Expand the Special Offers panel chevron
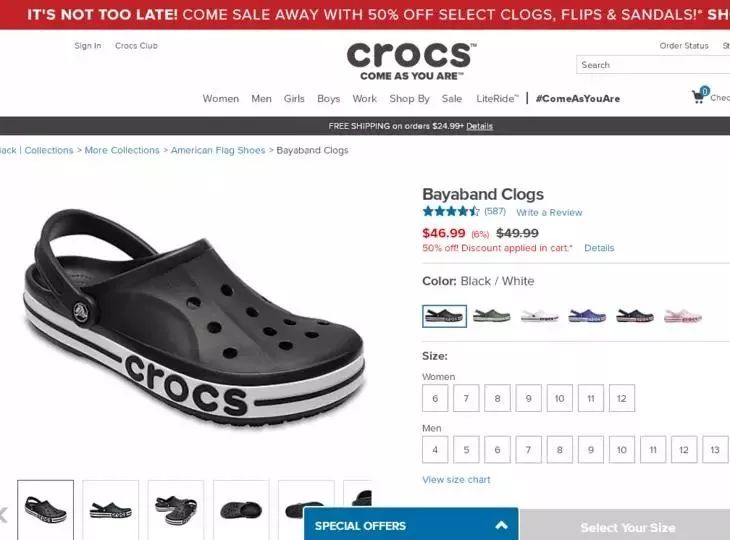The width and height of the screenshot is (730, 540). tap(501, 526)
